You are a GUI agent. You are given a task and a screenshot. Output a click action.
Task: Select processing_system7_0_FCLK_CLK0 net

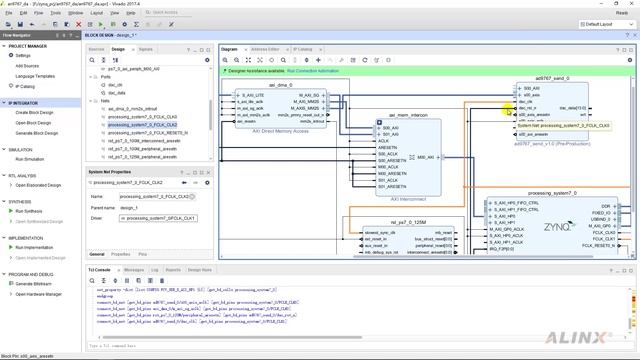pyautogui.click(x=142, y=117)
